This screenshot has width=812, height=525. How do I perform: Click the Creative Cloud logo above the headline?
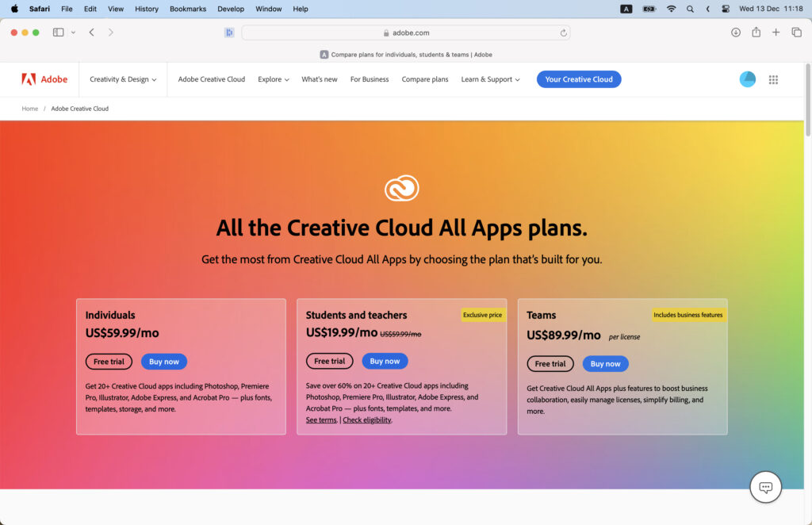click(x=402, y=188)
